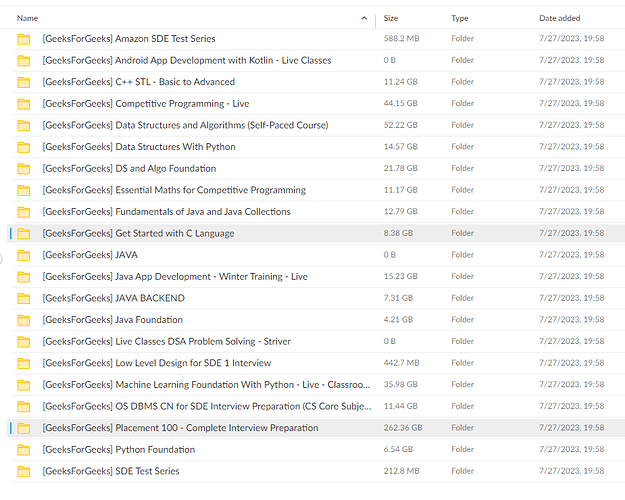Sort by the Type column header

(x=460, y=18)
